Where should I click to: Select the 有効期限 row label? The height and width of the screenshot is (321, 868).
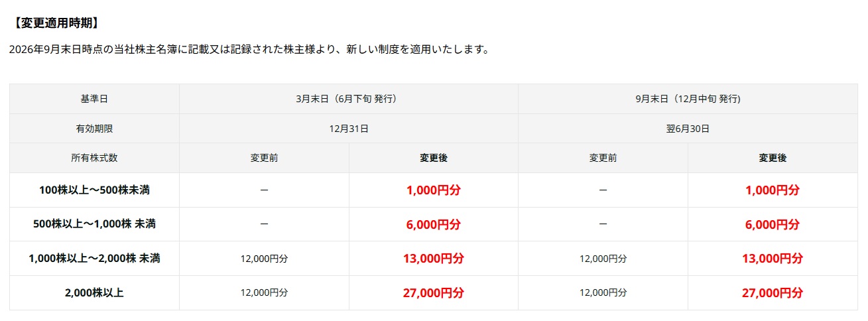pos(94,129)
